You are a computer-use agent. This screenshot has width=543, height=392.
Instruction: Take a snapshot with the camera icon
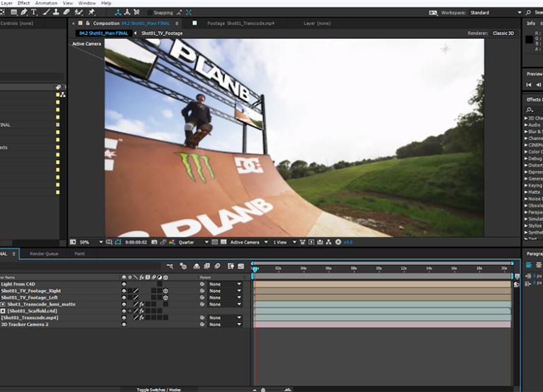click(x=155, y=242)
